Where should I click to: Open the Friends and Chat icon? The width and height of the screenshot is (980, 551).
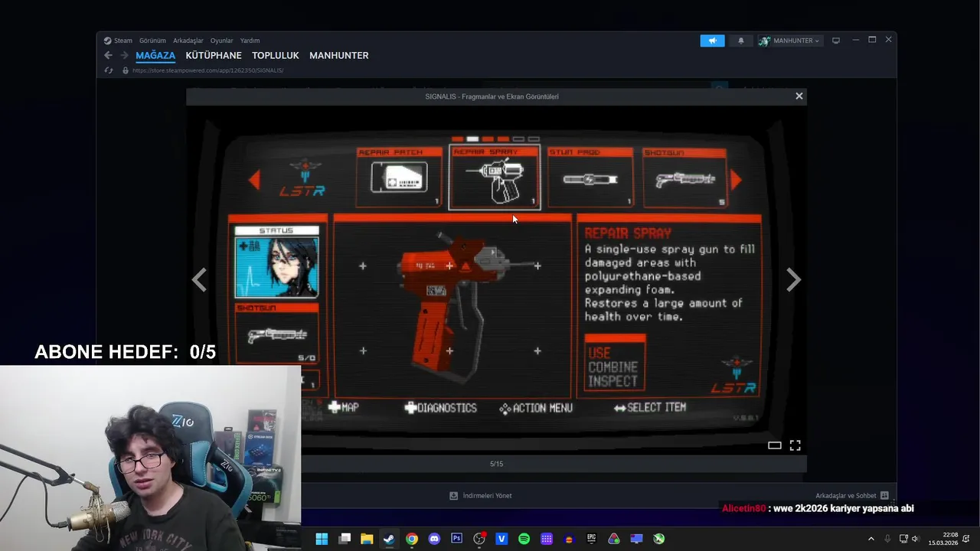click(x=884, y=495)
